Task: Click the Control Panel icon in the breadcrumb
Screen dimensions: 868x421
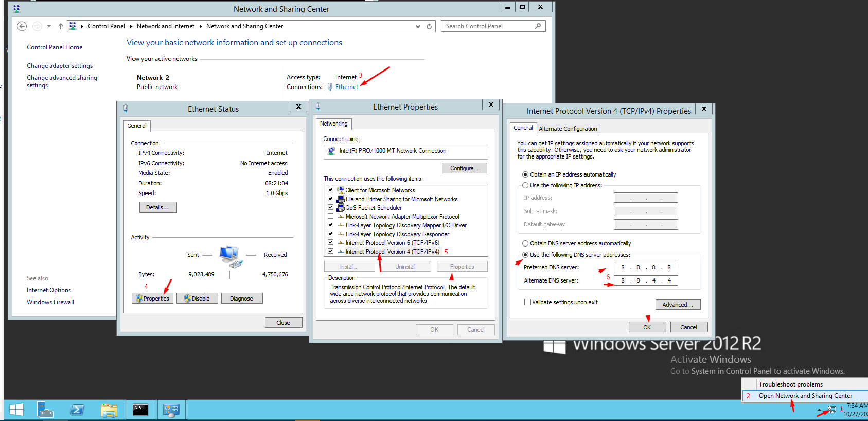Action: click(73, 26)
